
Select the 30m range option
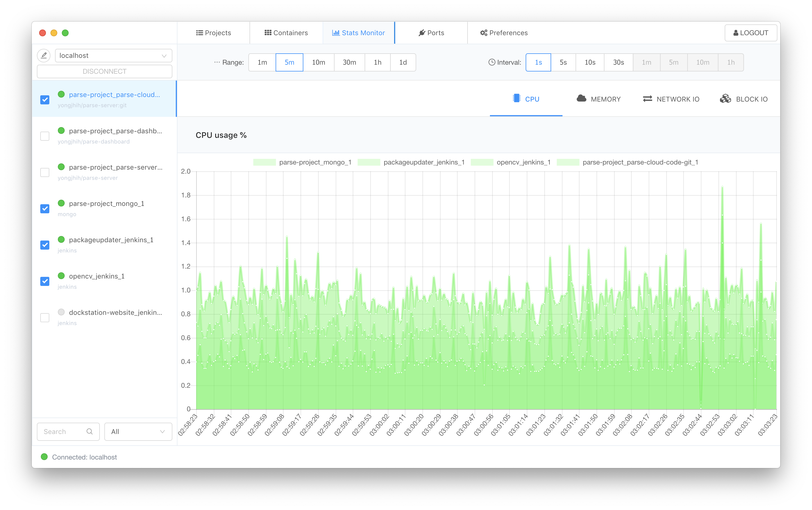pyautogui.click(x=349, y=62)
